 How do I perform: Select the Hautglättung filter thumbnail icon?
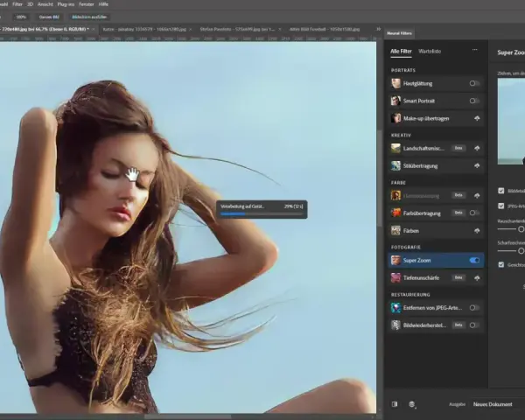tap(395, 83)
